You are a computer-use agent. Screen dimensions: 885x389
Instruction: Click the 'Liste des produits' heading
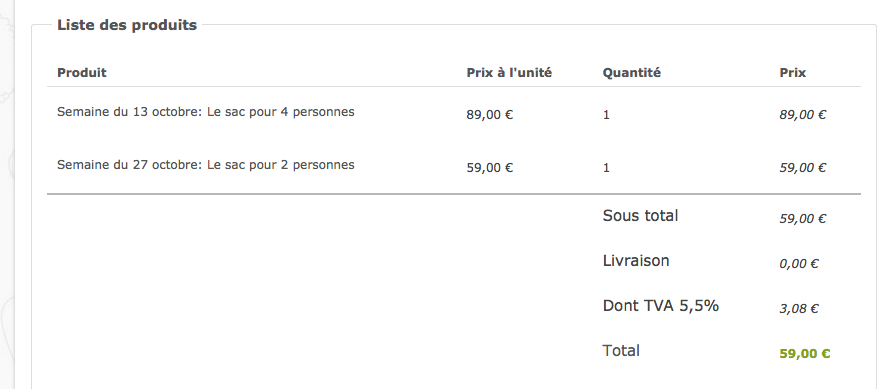tap(127, 25)
